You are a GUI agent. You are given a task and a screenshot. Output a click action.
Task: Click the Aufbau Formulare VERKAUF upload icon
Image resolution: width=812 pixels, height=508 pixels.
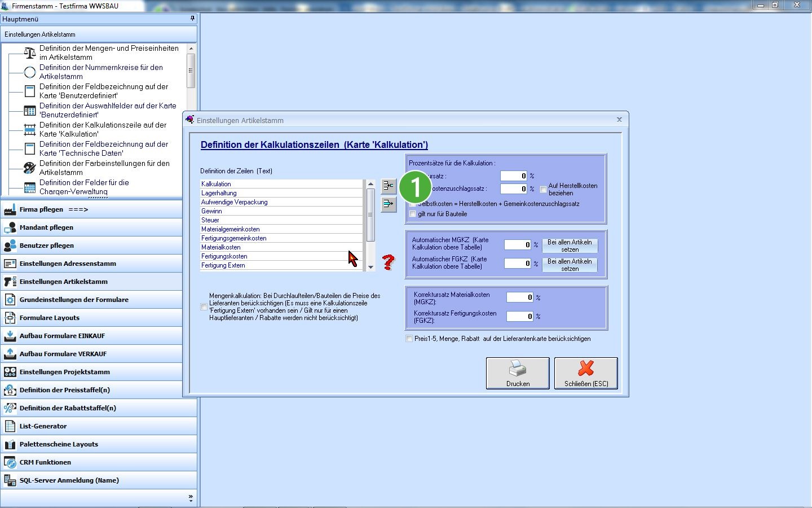10,354
